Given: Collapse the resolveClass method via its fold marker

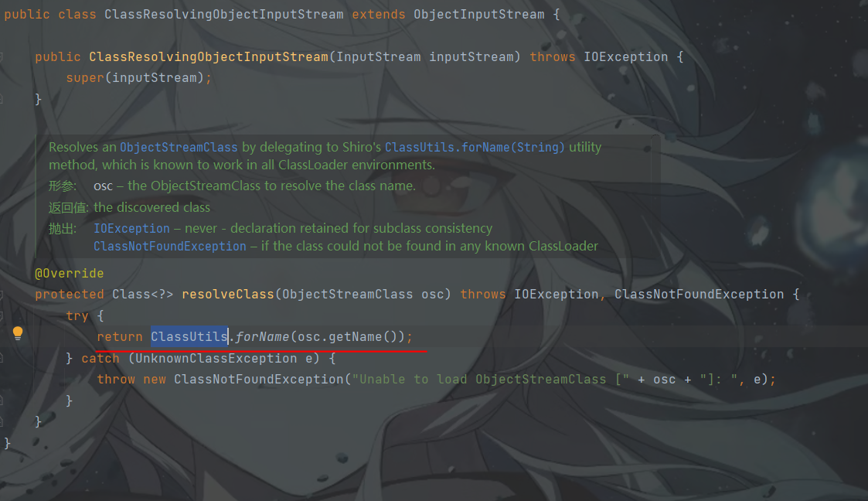Looking at the screenshot, I should point(2,295).
